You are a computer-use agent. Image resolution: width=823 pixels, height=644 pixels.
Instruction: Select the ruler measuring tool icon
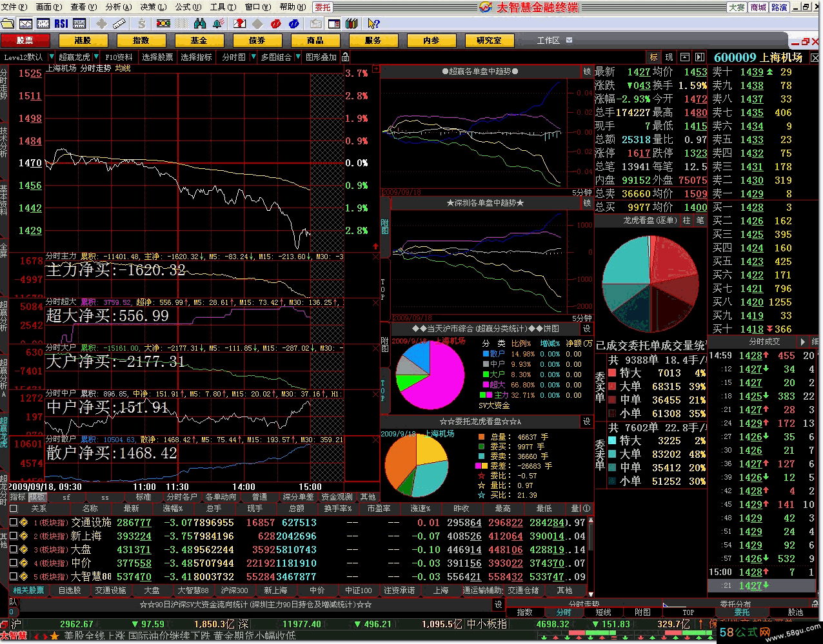[119, 24]
